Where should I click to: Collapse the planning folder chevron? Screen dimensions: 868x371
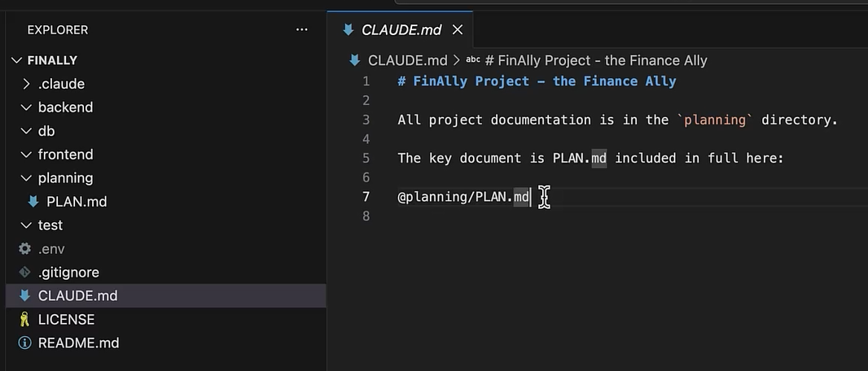tap(26, 178)
